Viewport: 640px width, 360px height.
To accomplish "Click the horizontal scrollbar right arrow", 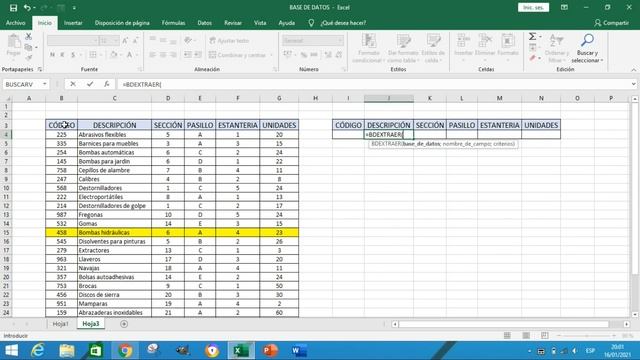I will [x=627, y=324].
